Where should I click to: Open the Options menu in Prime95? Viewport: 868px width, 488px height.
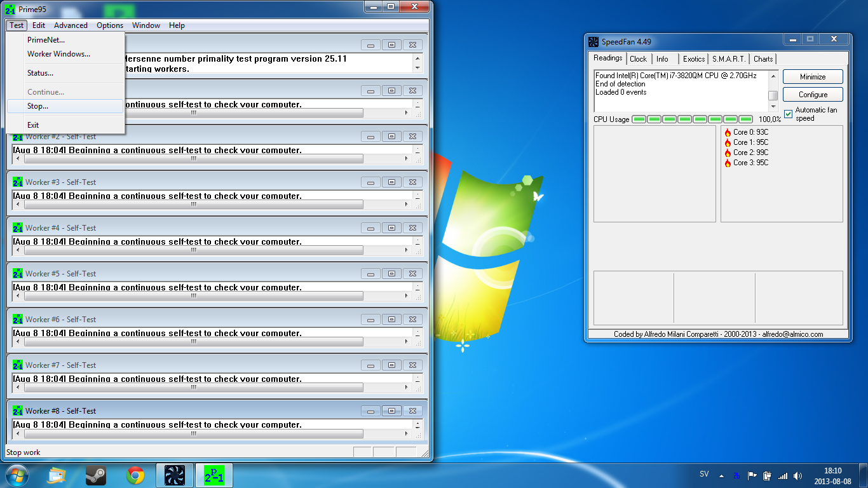(110, 25)
